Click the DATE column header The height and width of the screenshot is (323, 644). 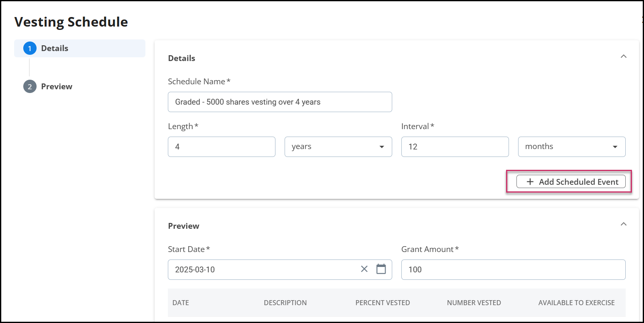[x=181, y=303]
